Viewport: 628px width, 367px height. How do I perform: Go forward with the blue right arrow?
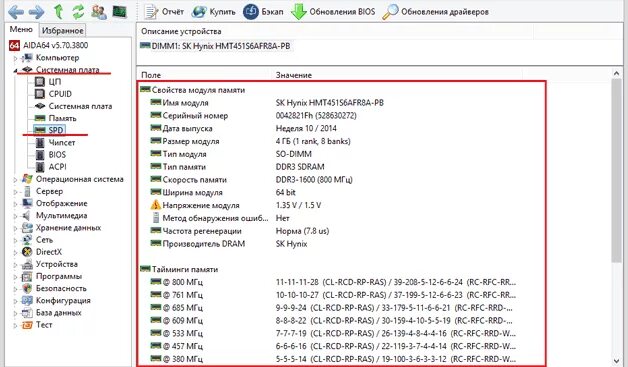point(36,12)
